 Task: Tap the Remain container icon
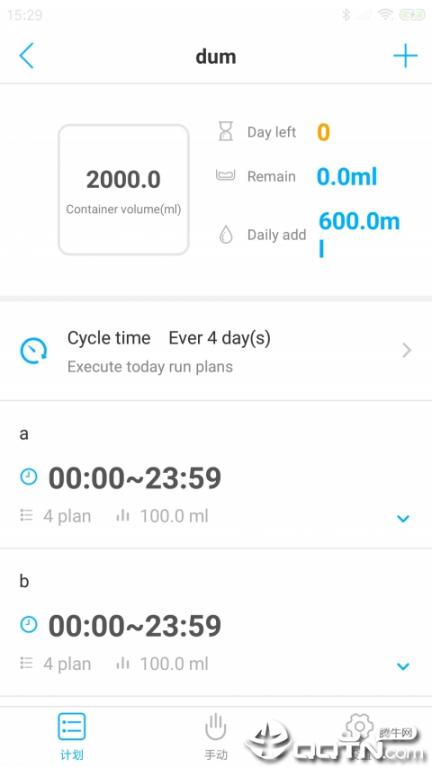coord(226,176)
